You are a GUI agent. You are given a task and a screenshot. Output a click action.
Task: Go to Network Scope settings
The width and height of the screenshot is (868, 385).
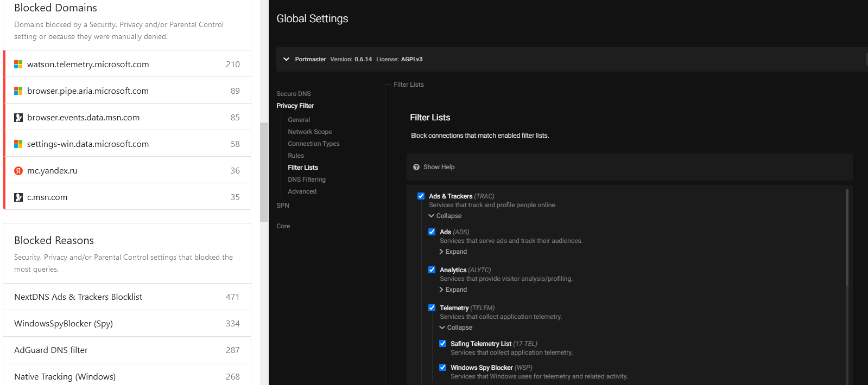(309, 132)
